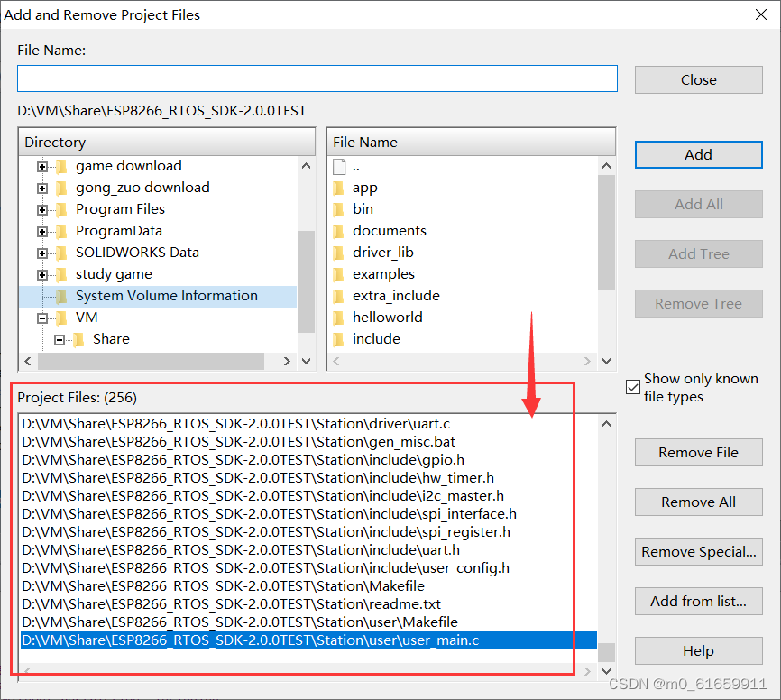Click the Help button
This screenshot has height=700, width=781.
(x=698, y=650)
